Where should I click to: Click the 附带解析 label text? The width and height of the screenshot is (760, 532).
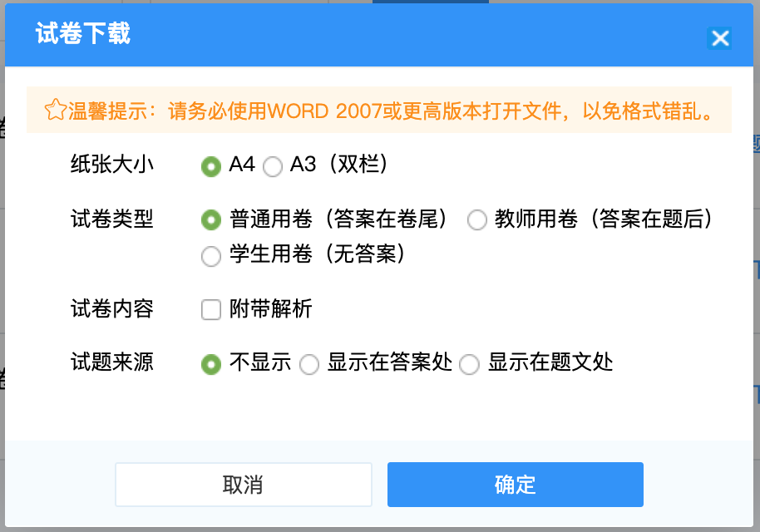(271, 309)
